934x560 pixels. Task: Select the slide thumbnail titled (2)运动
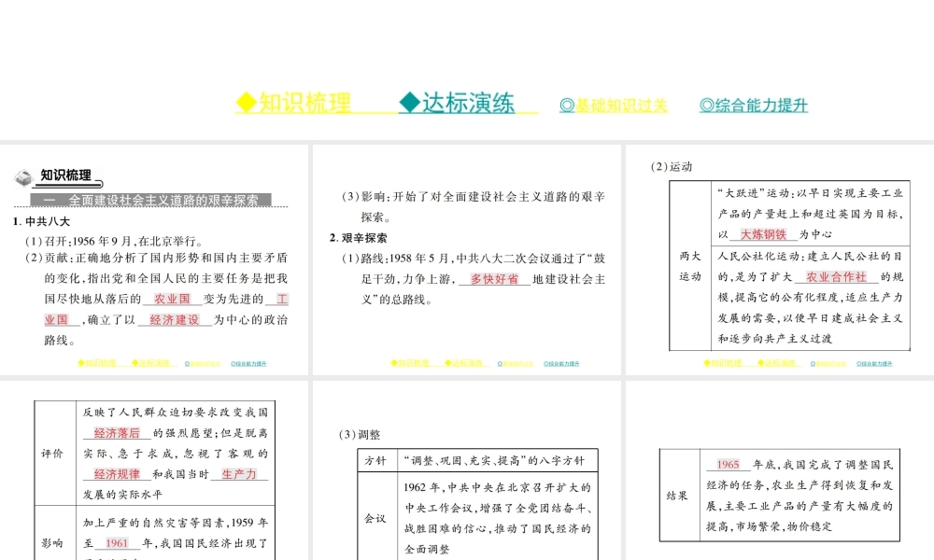[780, 260]
